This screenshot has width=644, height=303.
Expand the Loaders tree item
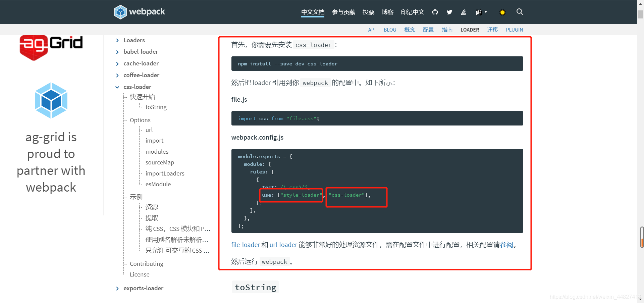pos(117,40)
